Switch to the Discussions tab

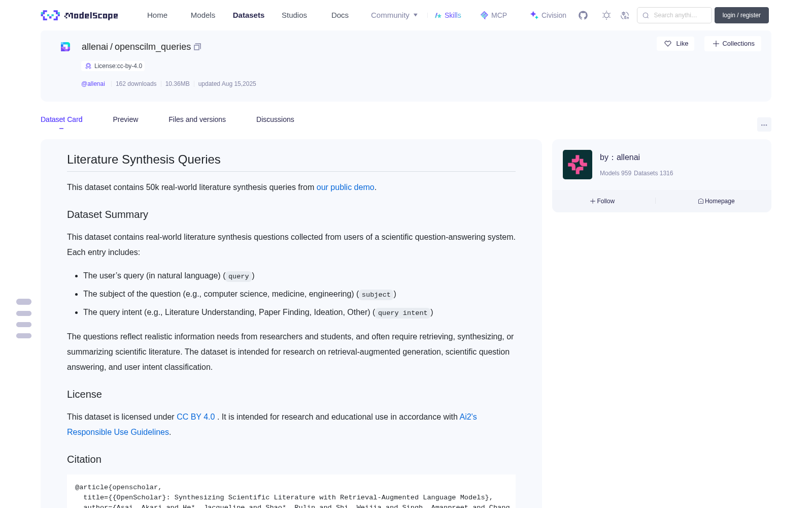(275, 119)
